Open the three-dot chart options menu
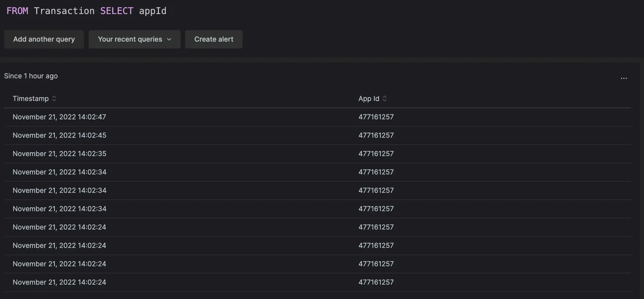 [x=624, y=78]
